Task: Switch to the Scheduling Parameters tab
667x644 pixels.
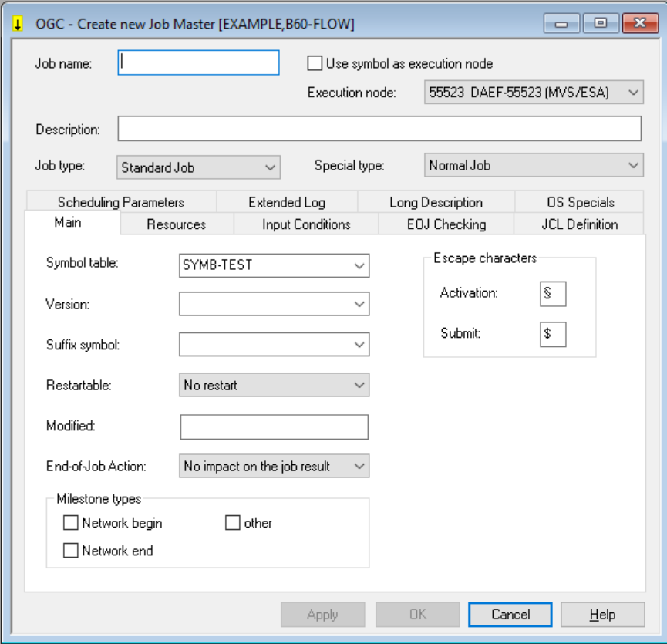Action: click(x=121, y=202)
